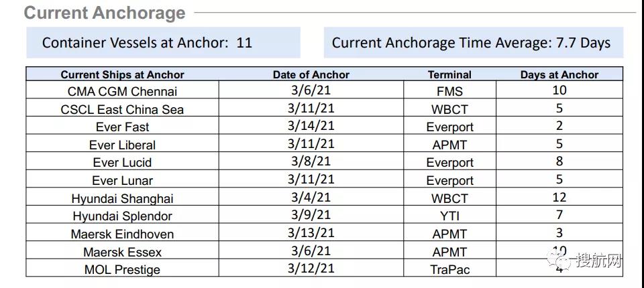
Task: Select the Hyundai Shanghai row name
Action: (123, 198)
